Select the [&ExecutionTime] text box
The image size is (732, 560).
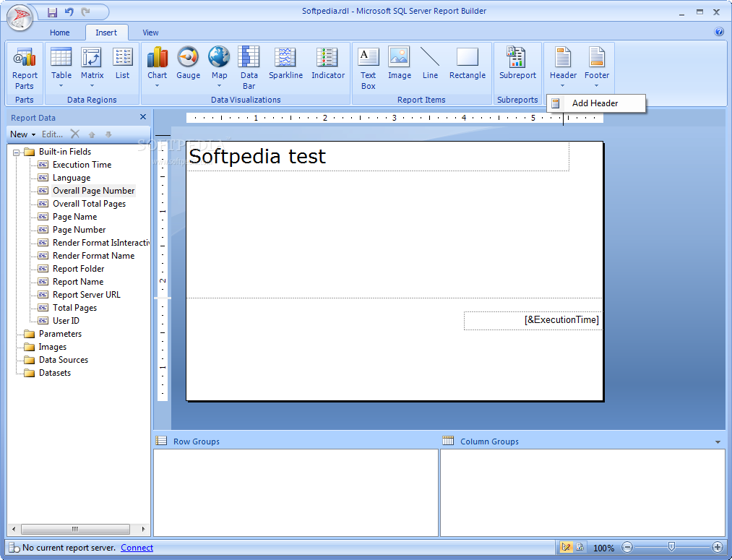pos(533,321)
